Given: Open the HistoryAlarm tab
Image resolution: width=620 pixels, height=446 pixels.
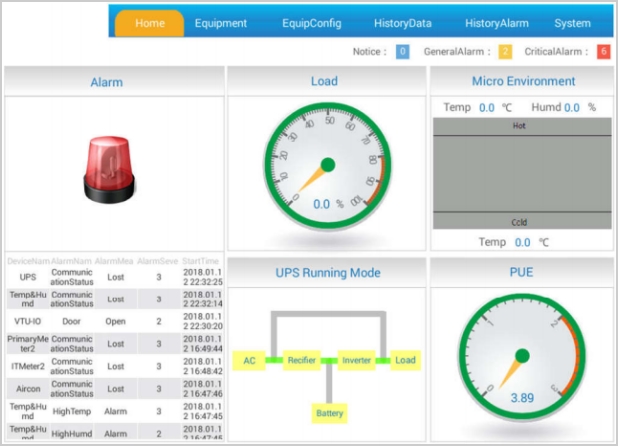Looking at the screenshot, I should (497, 23).
